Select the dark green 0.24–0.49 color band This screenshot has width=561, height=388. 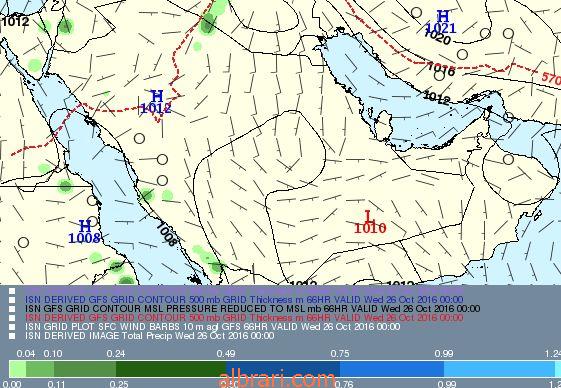point(171,369)
